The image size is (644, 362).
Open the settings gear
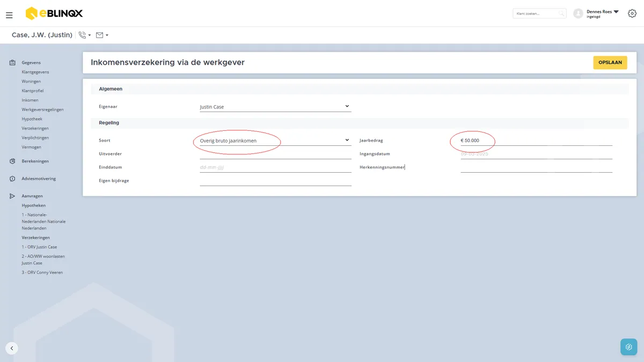click(x=632, y=13)
